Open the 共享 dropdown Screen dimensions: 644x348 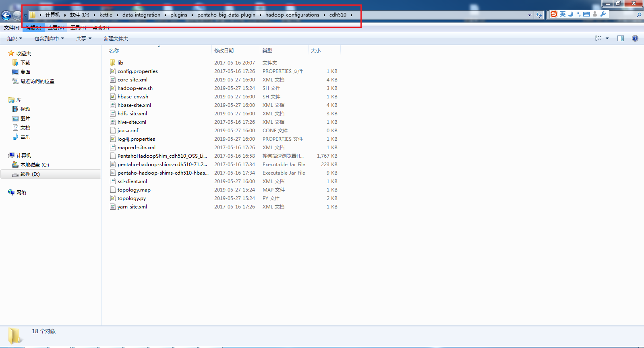(x=84, y=38)
